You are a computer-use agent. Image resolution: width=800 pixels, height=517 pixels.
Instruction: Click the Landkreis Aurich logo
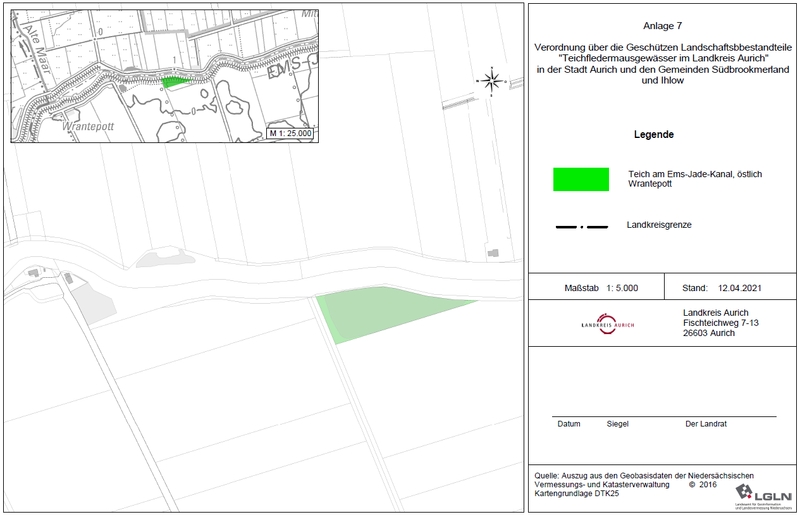608,325
